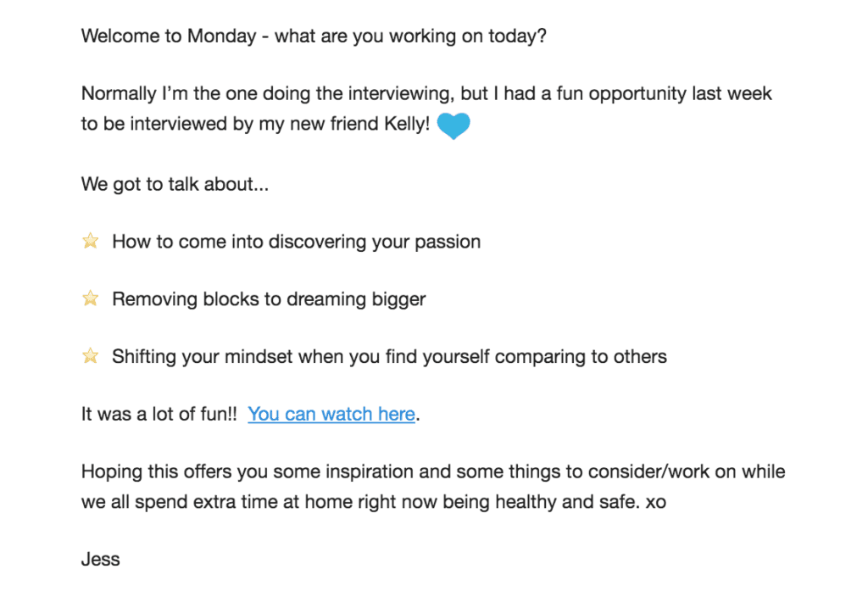Screen dimensions: 868x608
Task: Click the blue heart emoji after Kelly
Action: (453, 126)
